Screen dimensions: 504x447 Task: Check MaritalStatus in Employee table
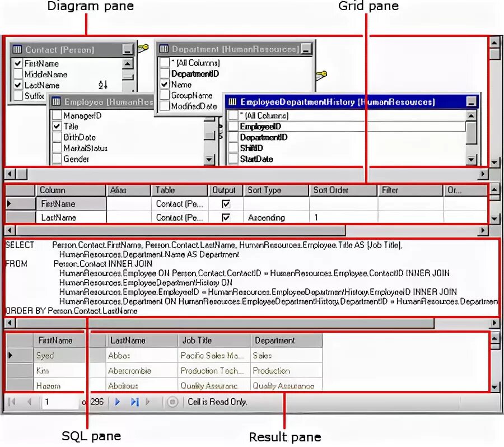pos(57,148)
